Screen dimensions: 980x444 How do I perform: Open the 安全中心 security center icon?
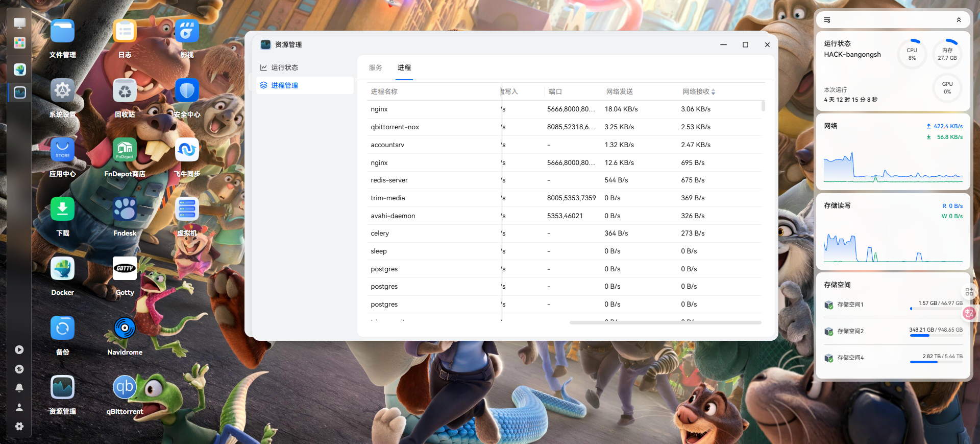[187, 90]
